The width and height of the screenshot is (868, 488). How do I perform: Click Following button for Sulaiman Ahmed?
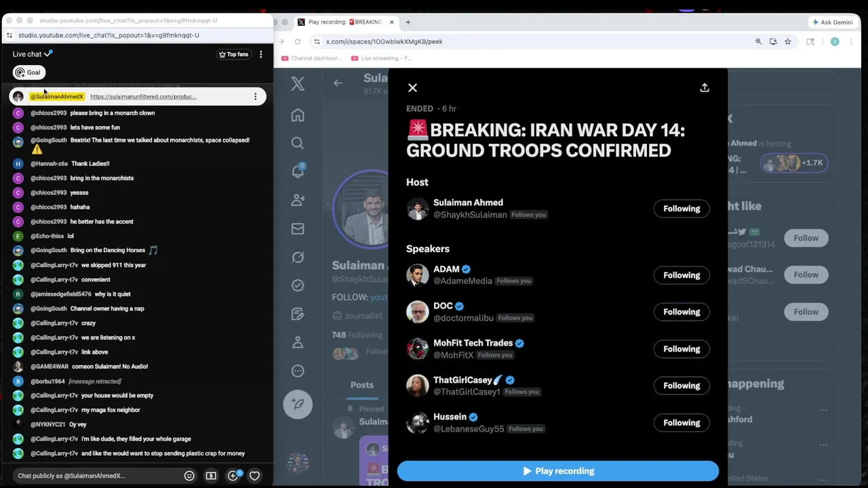(682, 209)
